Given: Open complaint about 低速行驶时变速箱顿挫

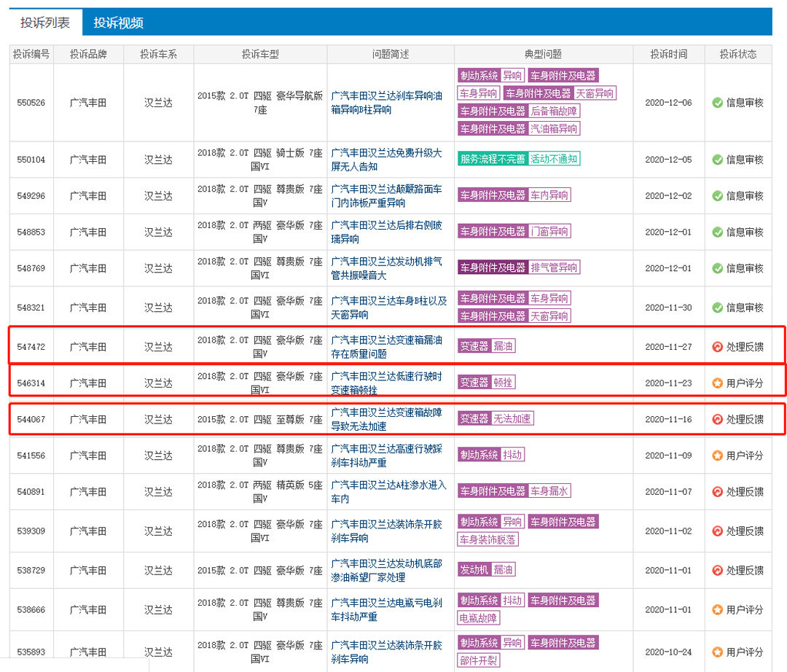Looking at the screenshot, I should (x=386, y=383).
